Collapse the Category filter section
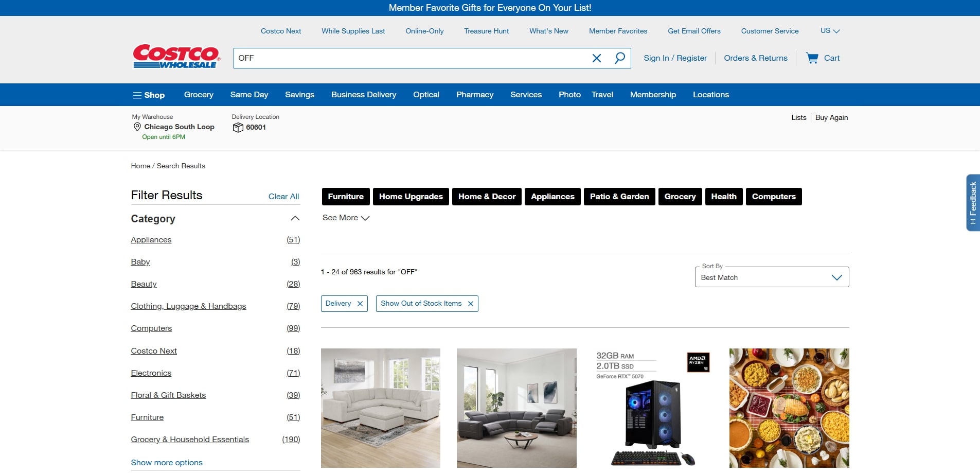980x473 pixels. (295, 219)
